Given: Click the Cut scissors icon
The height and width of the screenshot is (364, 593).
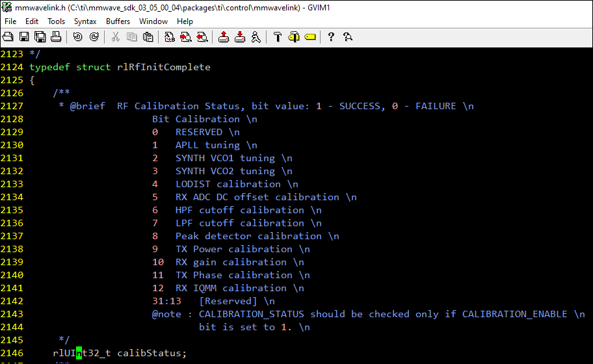Looking at the screenshot, I should [x=115, y=36].
